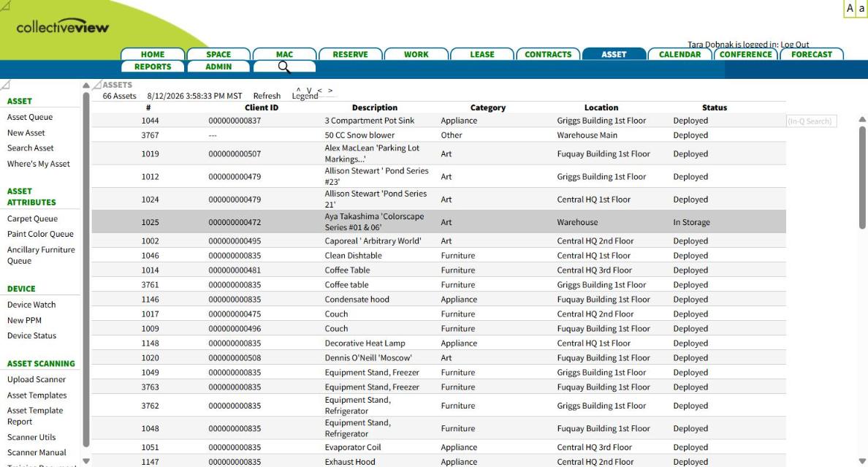Open the HOME tab
868x467 pixels.
click(152, 54)
